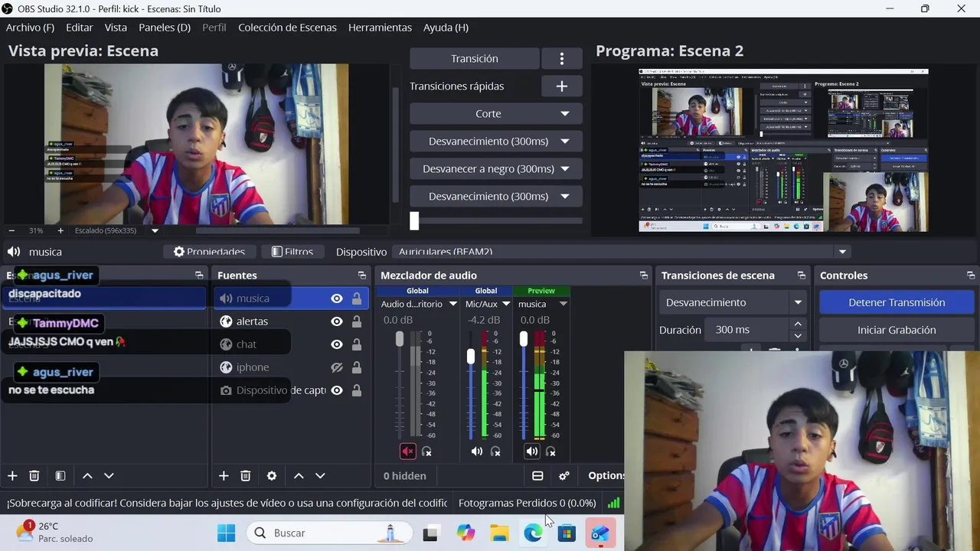Open Propiedades for the musica source

pos(209,252)
